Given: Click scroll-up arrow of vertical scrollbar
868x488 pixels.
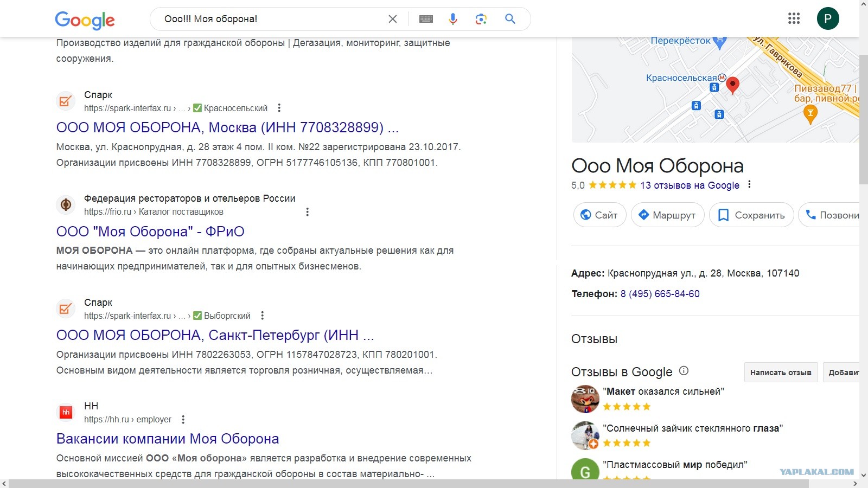Looking at the screenshot, I should coord(864,4).
